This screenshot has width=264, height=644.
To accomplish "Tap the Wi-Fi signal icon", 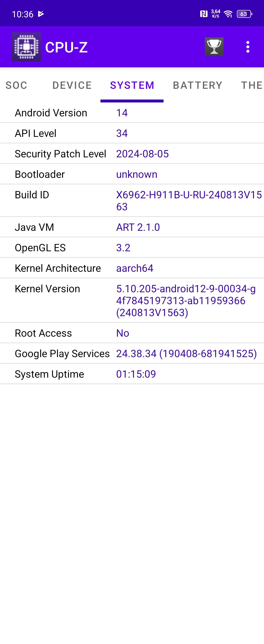I will (x=228, y=14).
